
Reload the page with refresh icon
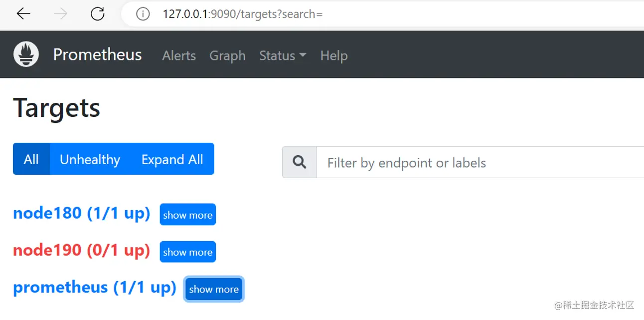(x=97, y=14)
